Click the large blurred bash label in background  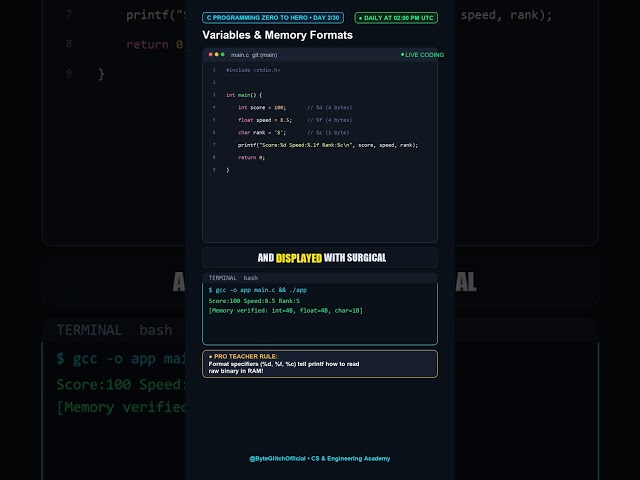[x=156, y=330]
